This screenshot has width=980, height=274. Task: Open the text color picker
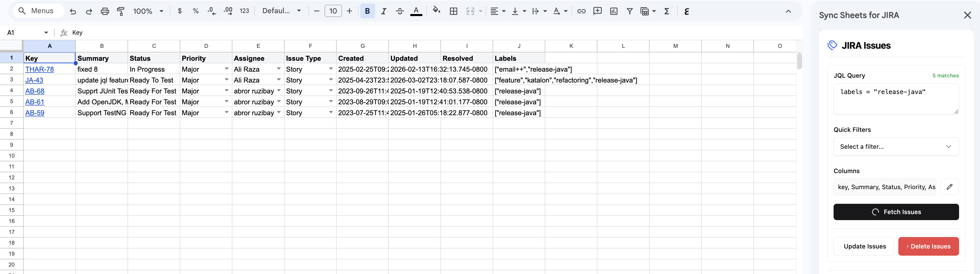(416, 11)
